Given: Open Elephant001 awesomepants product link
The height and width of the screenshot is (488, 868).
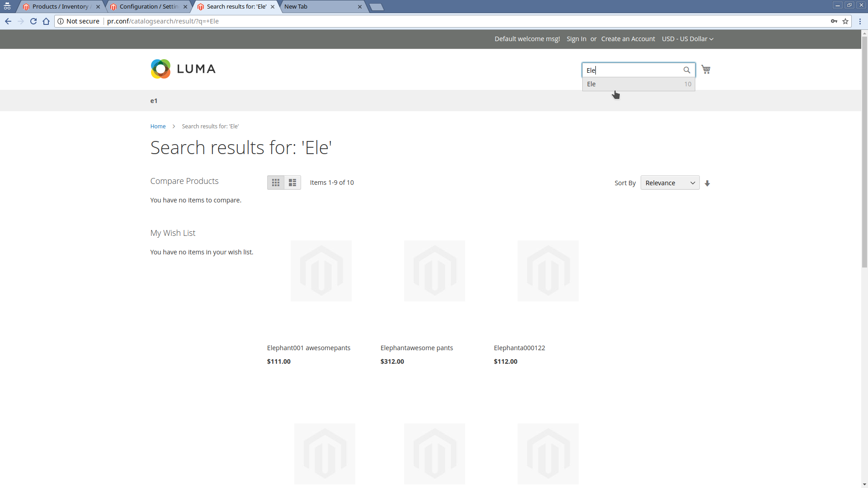Looking at the screenshot, I should (309, 348).
